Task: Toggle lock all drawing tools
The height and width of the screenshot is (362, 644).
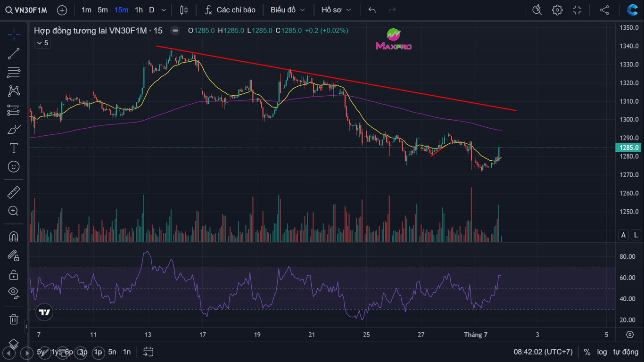Action: [14, 274]
